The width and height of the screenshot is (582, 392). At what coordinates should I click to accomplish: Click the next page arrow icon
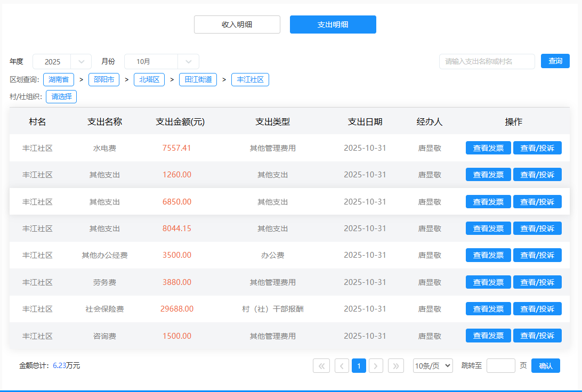click(x=376, y=366)
